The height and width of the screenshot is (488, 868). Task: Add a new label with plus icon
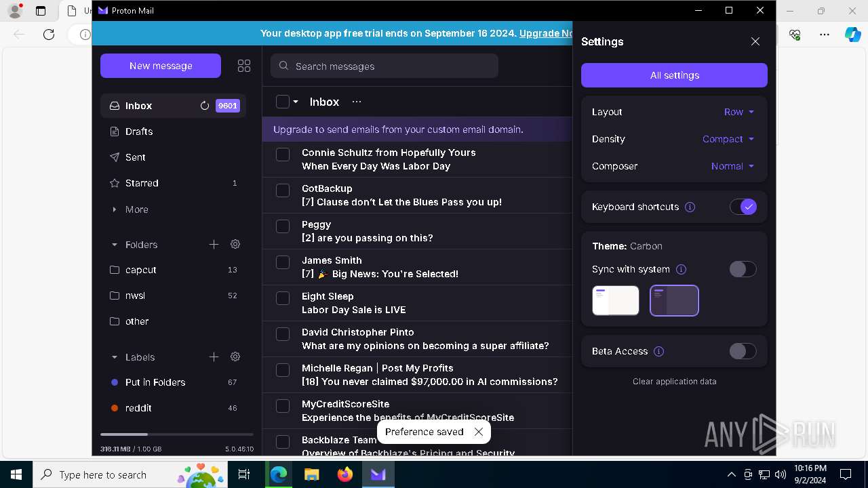214,357
